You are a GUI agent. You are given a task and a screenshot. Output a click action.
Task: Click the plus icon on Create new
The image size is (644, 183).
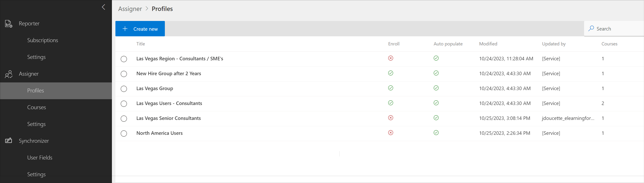pyautogui.click(x=125, y=29)
